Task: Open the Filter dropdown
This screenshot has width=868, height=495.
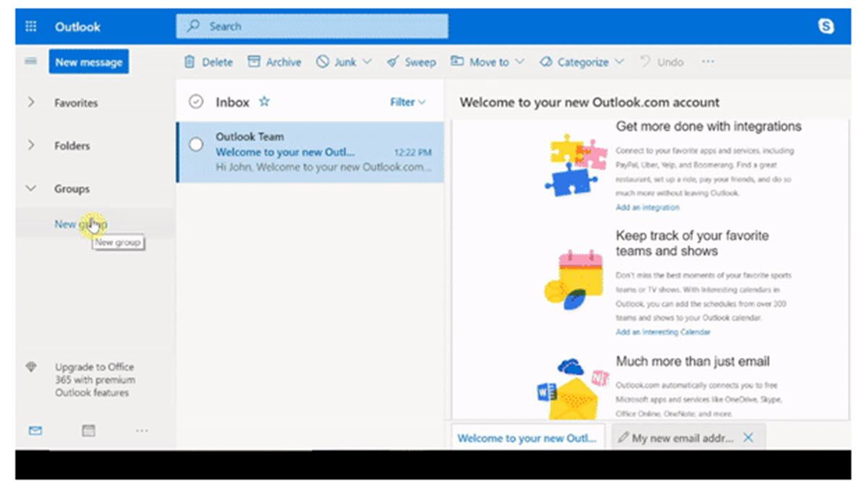Action: (408, 102)
